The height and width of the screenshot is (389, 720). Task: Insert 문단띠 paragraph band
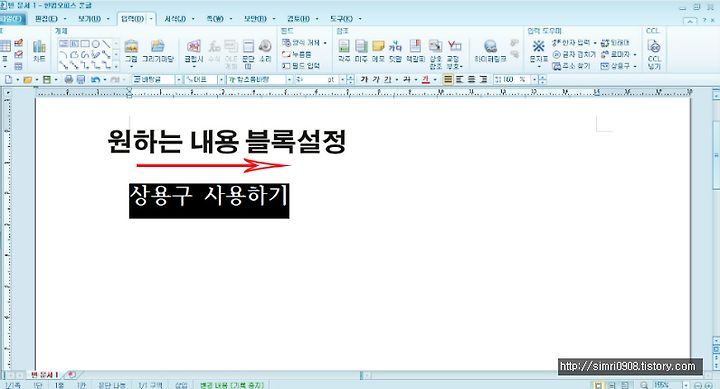click(248, 53)
